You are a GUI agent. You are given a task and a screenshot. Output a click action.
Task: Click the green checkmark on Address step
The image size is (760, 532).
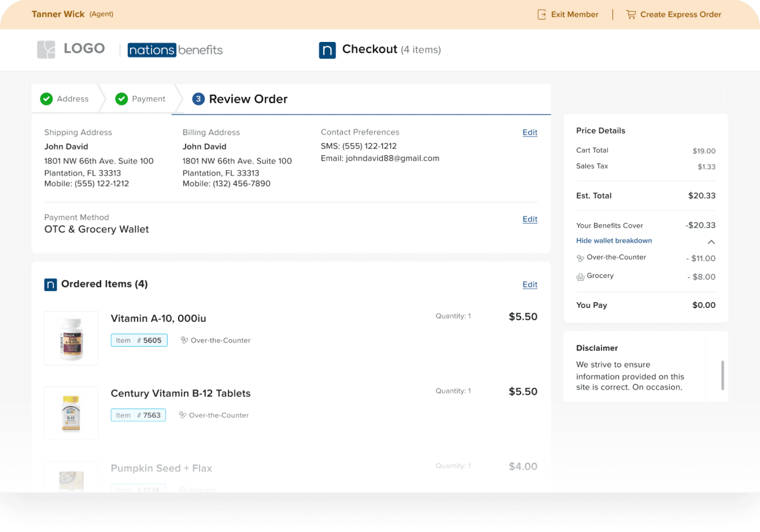[46, 99]
